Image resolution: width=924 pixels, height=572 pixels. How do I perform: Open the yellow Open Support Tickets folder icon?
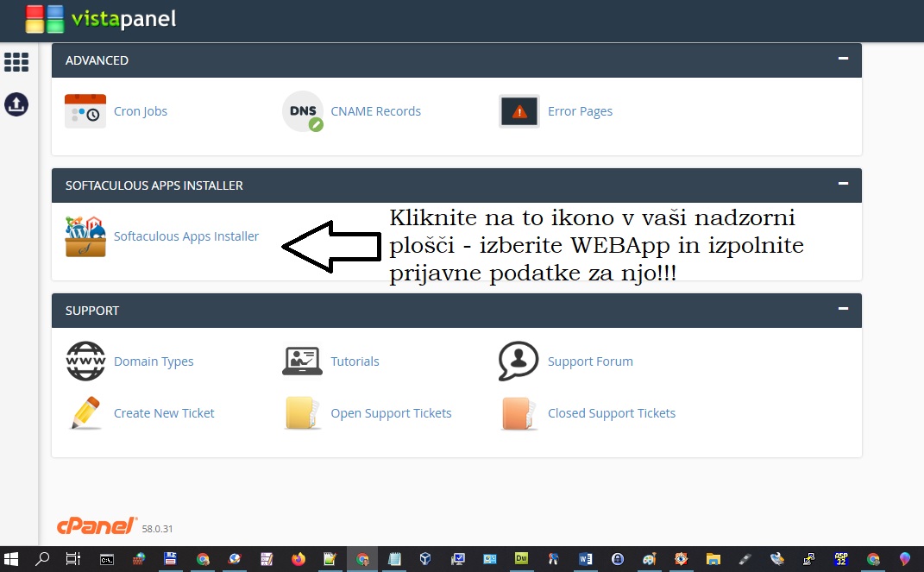click(x=302, y=413)
